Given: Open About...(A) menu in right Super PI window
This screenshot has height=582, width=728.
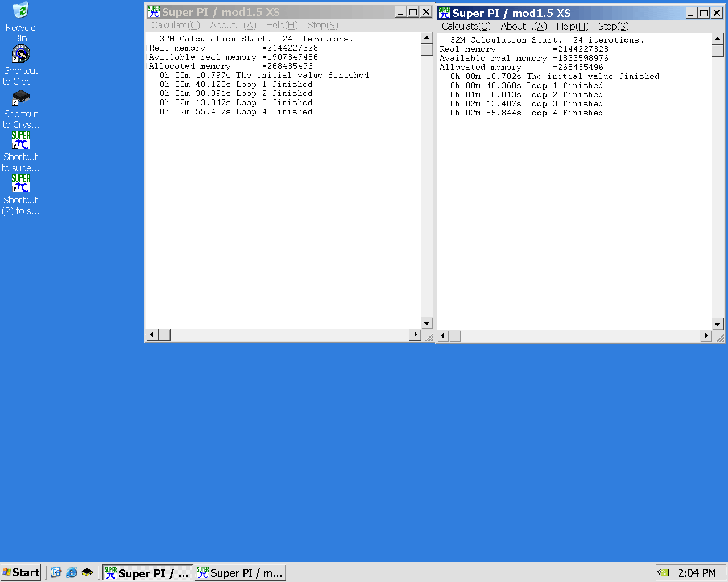Looking at the screenshot, I should tap(524, 26).
